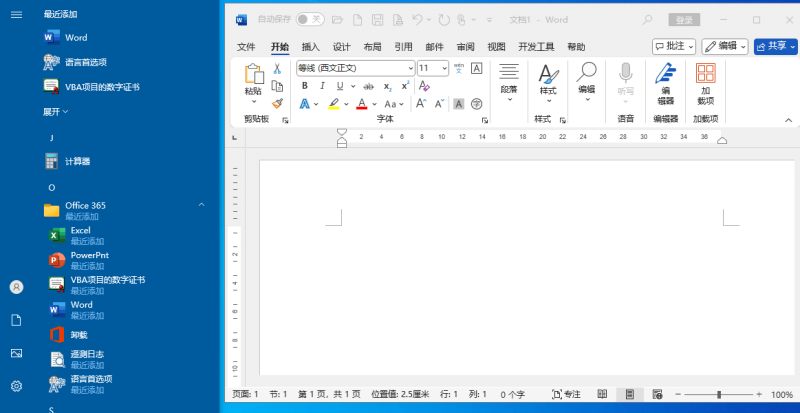Click the enclosed character icon
This screenshot has width=800, height=413.
click(x=477, y=104)
